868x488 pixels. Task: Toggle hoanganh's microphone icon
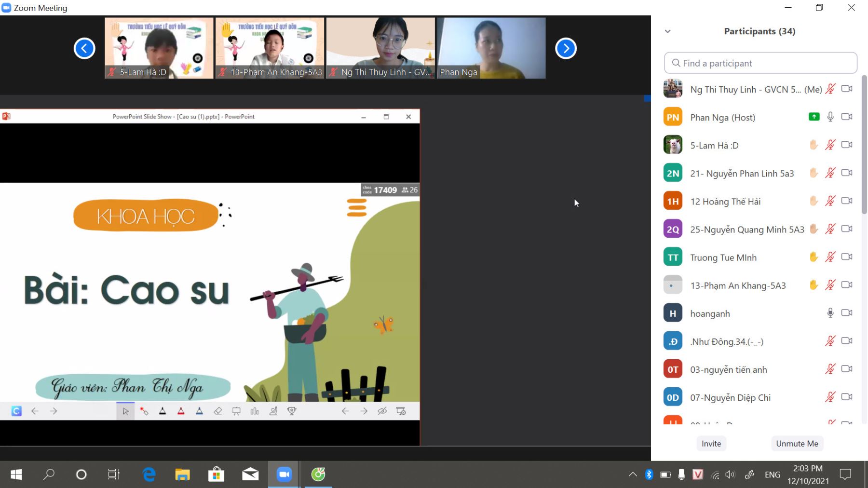click(x=830, y=313)
